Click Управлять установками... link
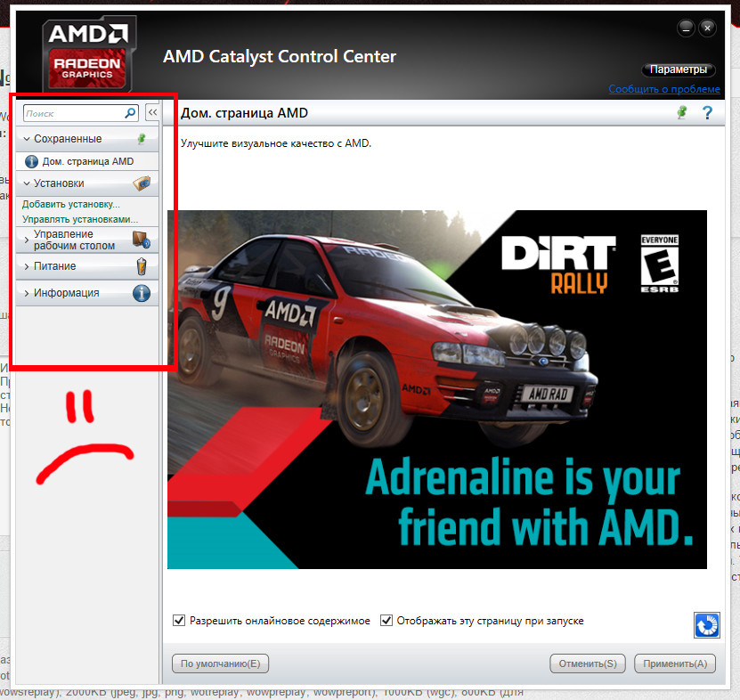The image size is (740, 700). tap(80, 219)
